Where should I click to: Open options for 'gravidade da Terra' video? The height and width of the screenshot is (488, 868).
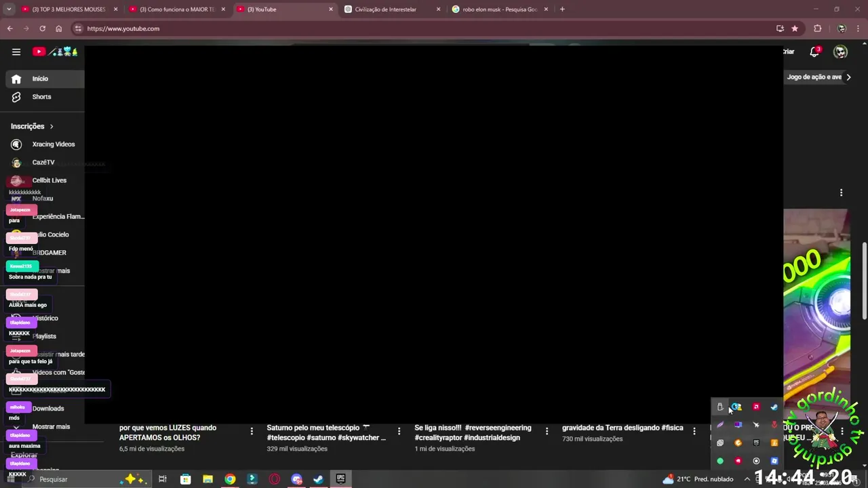694,431
